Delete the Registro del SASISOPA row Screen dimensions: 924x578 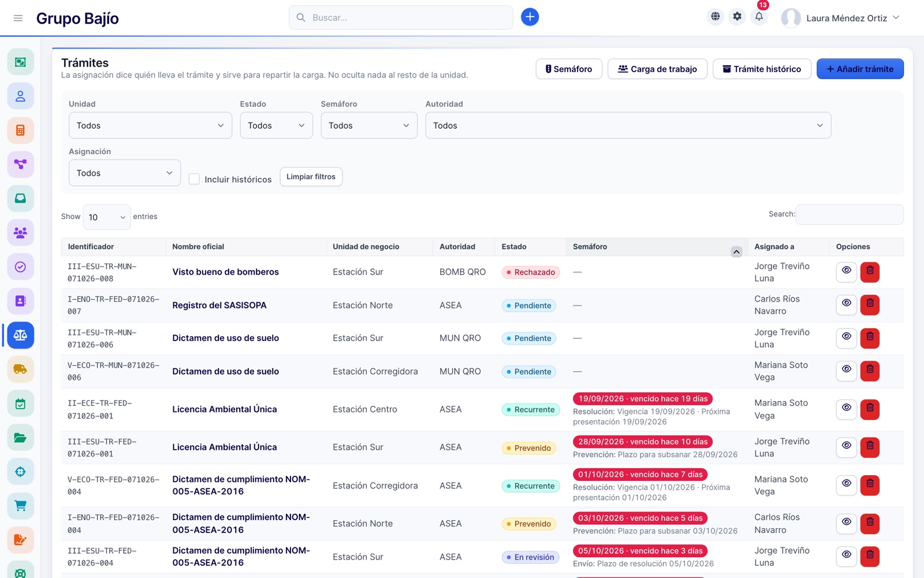(870, 305)
